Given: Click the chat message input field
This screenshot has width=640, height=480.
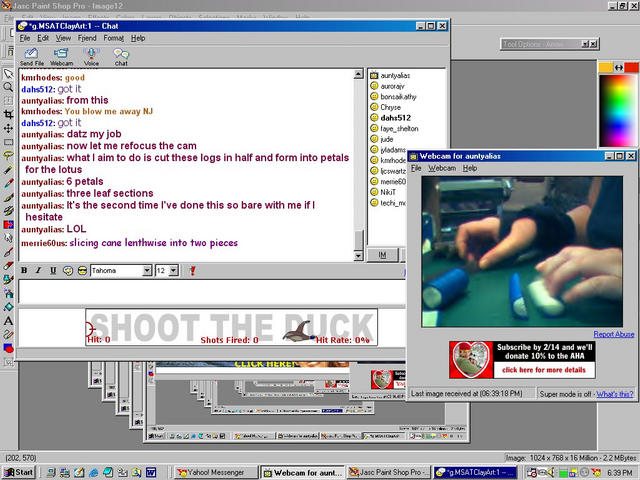Looking at the screenshot, I should 211,292.
